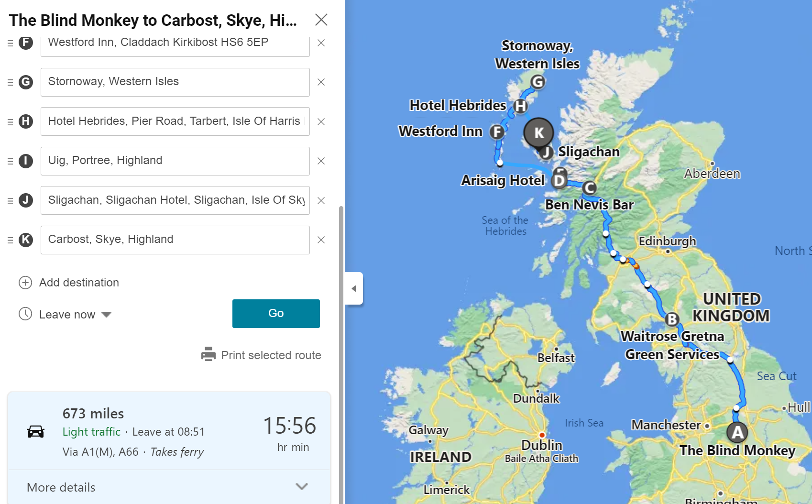
Task: Click the car driving mode icon
Action: [x=36, y=431]
